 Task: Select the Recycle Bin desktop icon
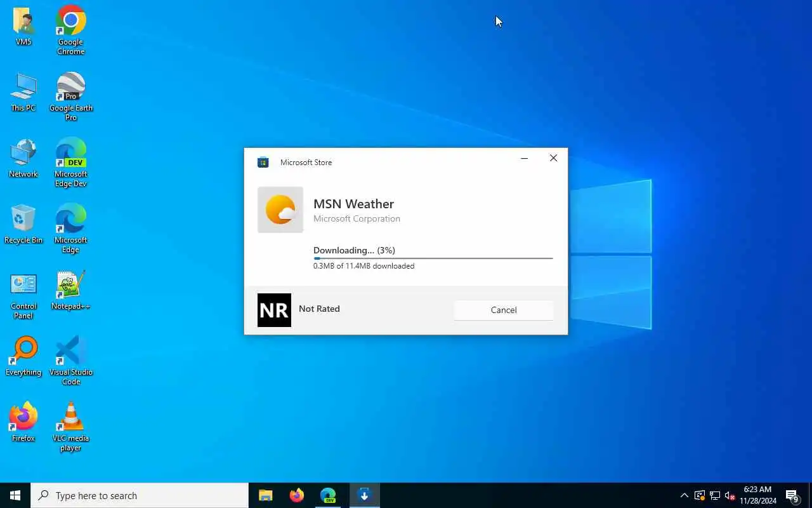coord(23,225)
